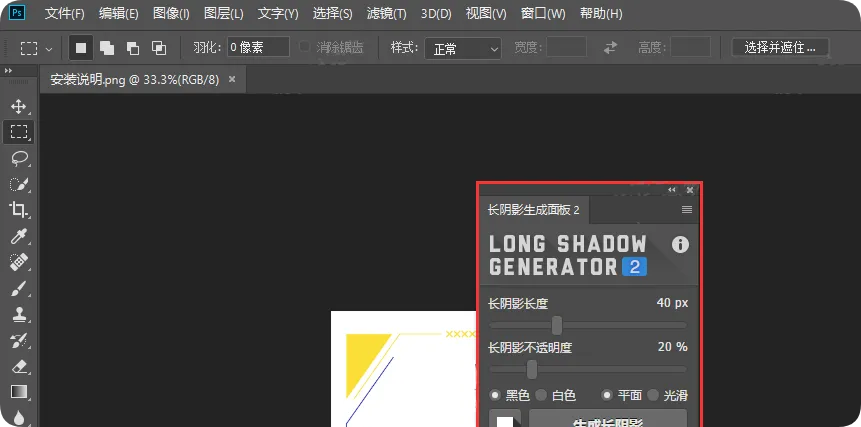861x427 pixels.
Task: Select the Move tool
Action: tap(19, 106)
